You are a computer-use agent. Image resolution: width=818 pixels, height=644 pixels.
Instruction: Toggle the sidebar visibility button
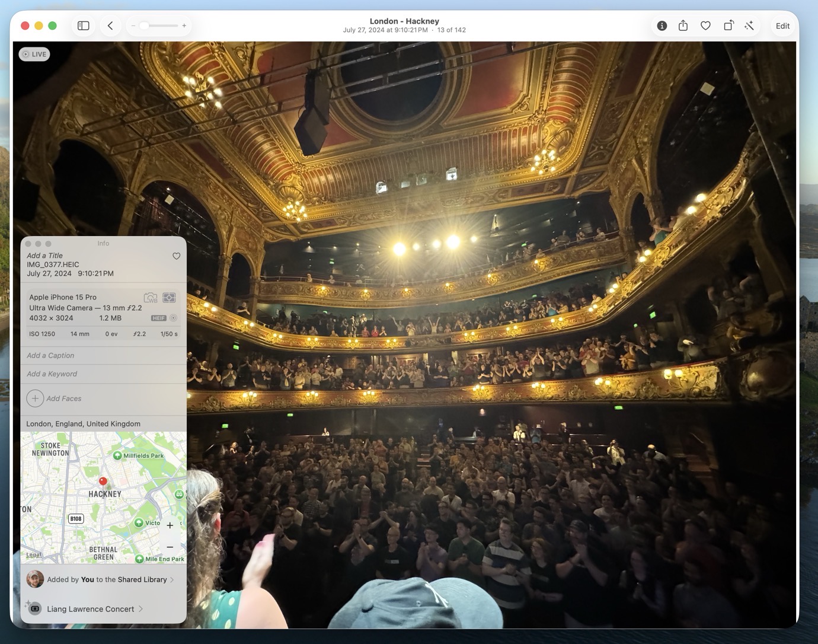pyautogui.click(x=84, y=25)
